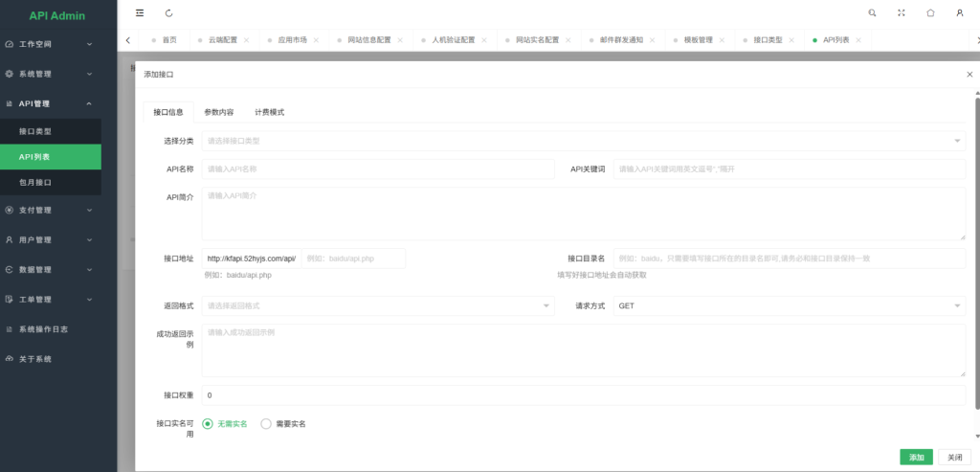This screenshot has height=472, width=980.
Task: Close the API列表 tab
Action: pyautogui.click(x=858, y=40)
